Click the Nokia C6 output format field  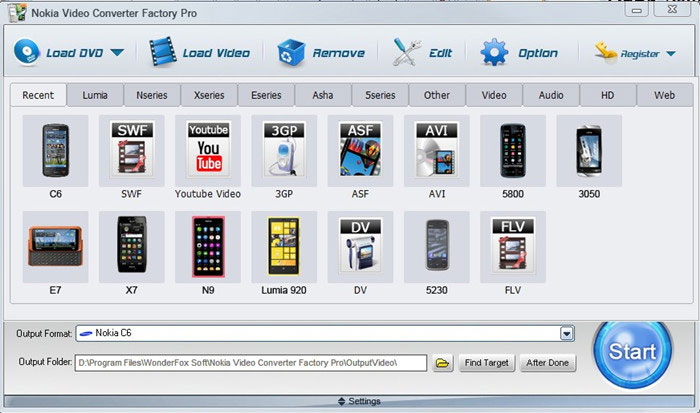tap(325, 334)
